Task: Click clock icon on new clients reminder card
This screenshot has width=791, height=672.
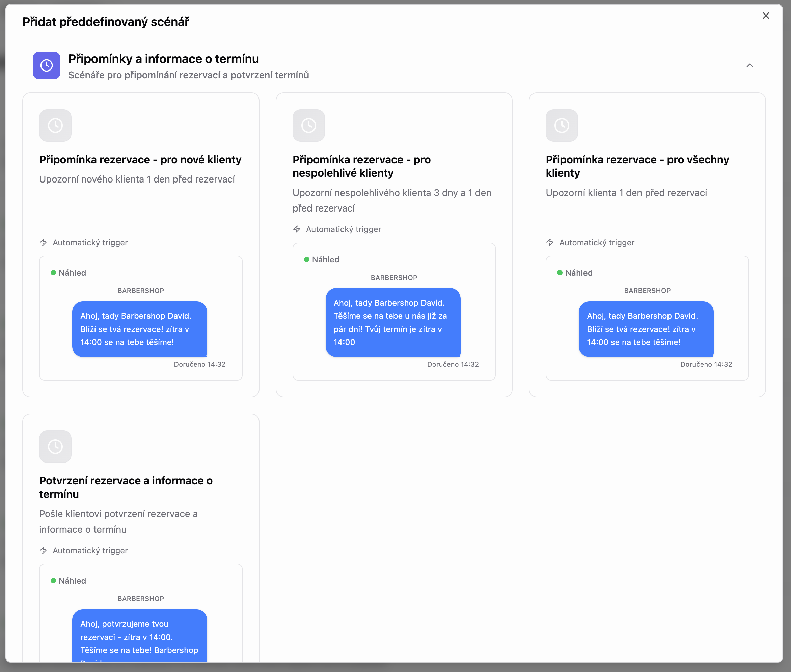Action: (55, 125)
